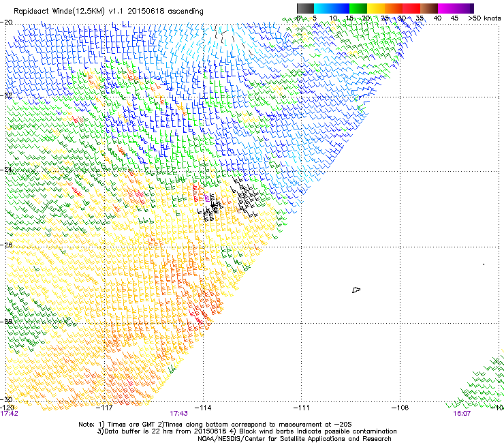Click the '-28' latitude label
Image resolution: width=504 pixels, height=443 pixels.
point(6,322)
